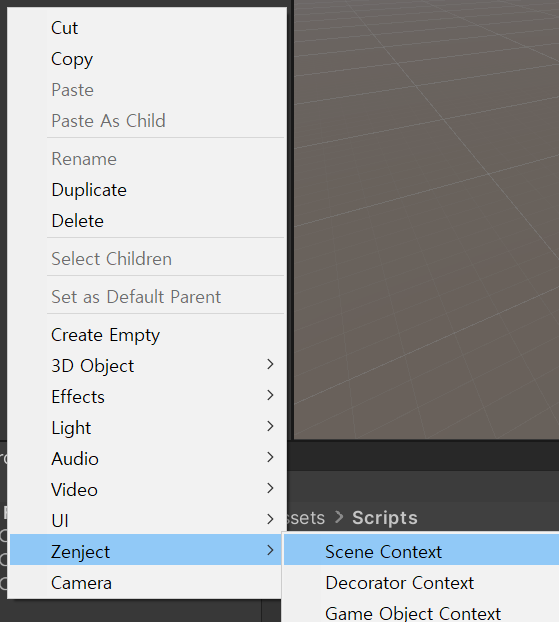Image resolution: width=559 pixels, height=622 pixels.
Task: Click the Zenject submenu chevron
Action: 270,550
